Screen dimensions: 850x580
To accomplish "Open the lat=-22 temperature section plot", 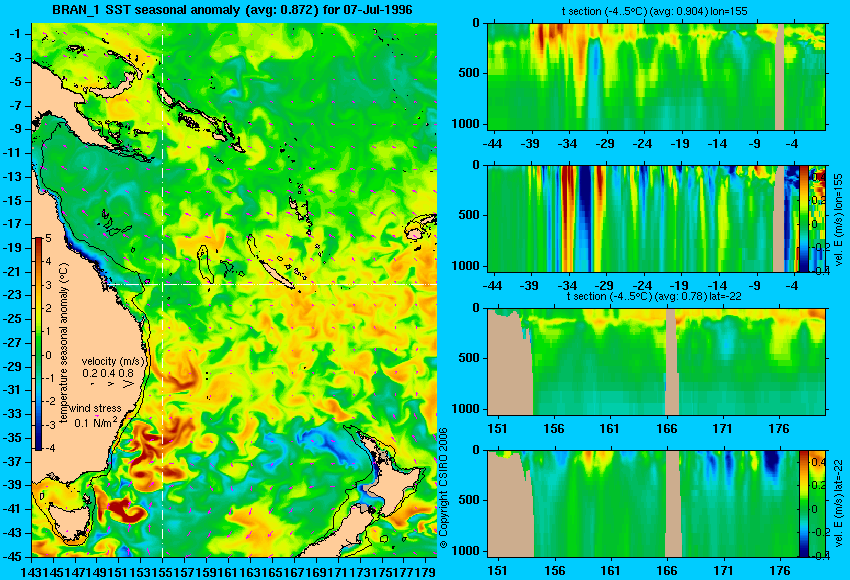I will pos(656,362).
